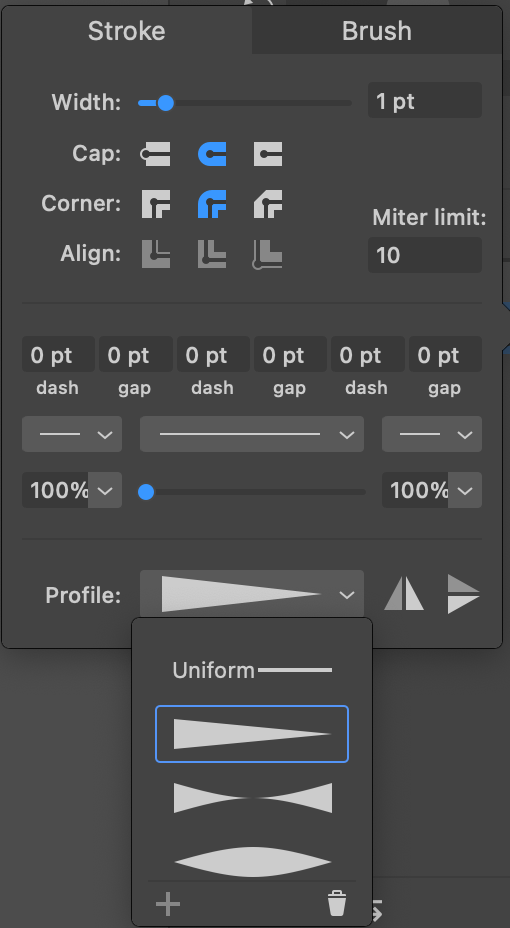Switch to the Brush tab
Viewport: 510px width, 928px height.
click(377, 31)
